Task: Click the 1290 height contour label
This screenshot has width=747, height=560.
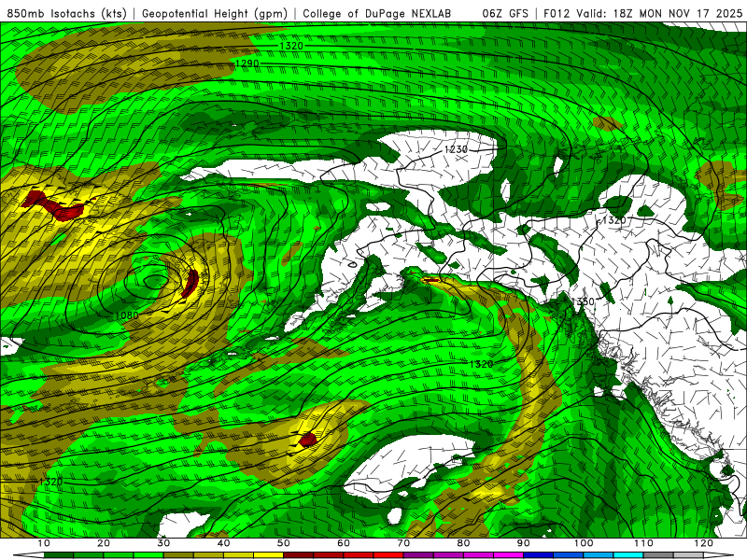Action: (x=247, y=63)
